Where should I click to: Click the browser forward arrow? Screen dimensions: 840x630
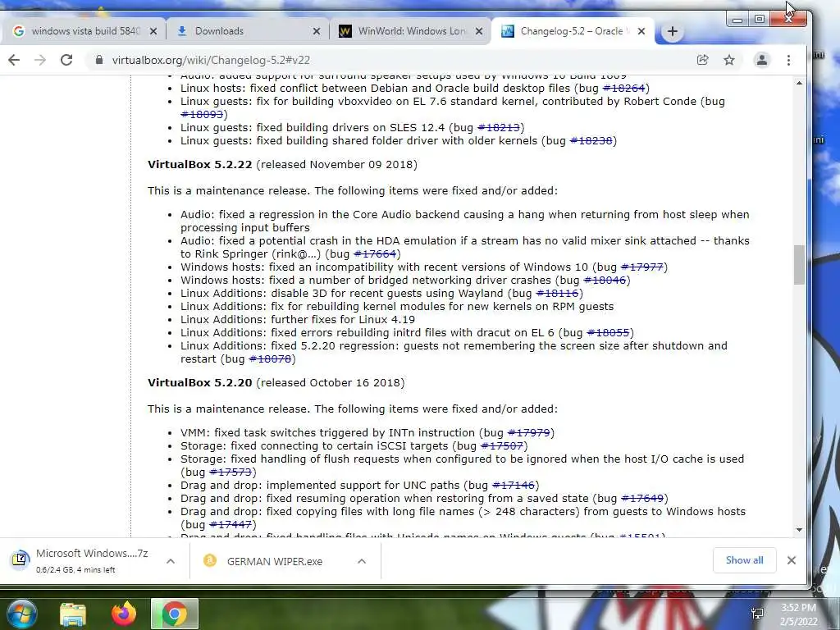click(x=40, y=60)
